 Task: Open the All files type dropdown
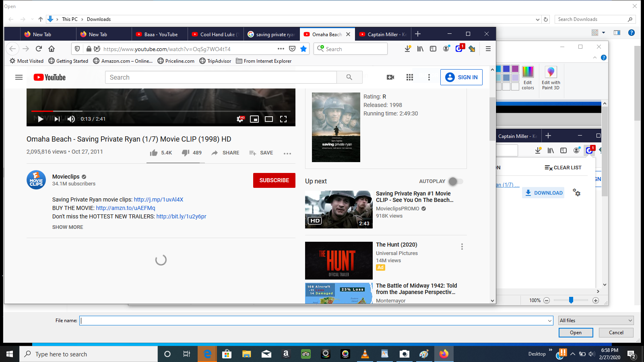pos(596,321)
